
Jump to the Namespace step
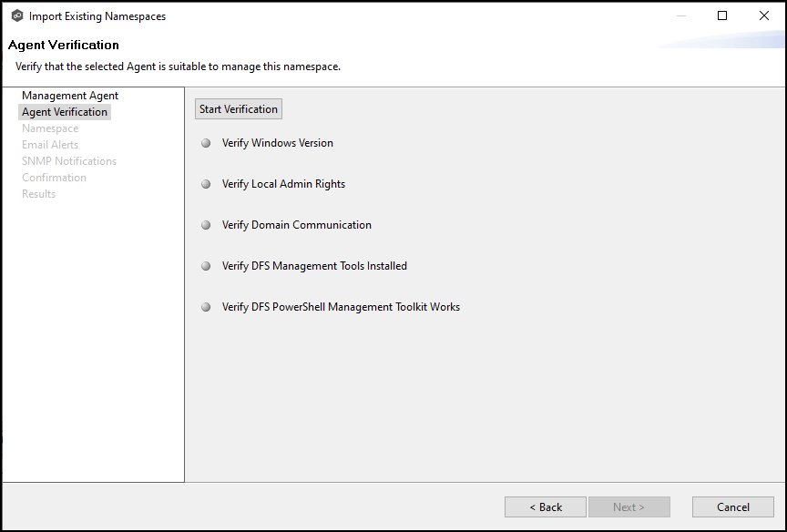(x=50, y=128)
